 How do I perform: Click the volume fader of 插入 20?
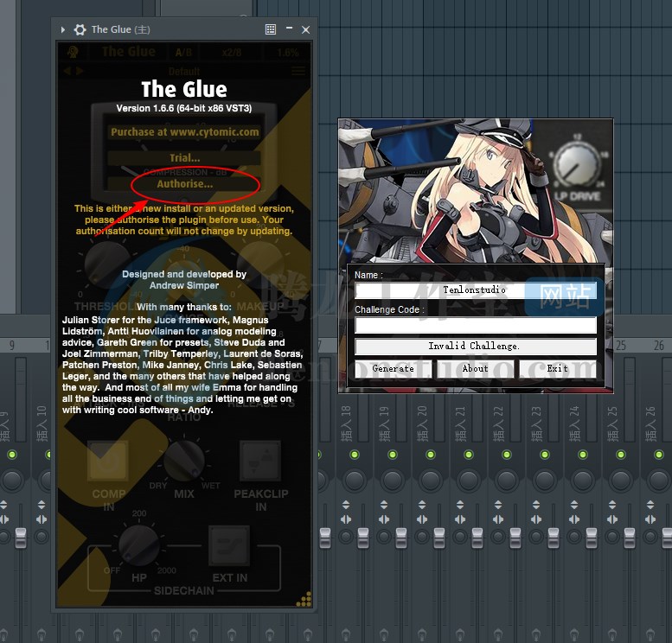click(439, 538)
